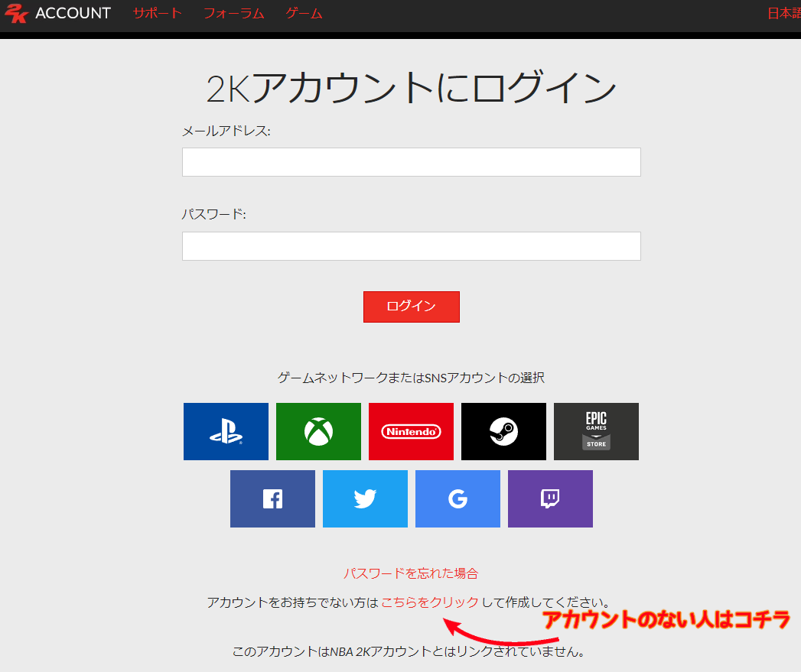Log in using Twitter
The image size is (801, 672).
pyautogui.click(x=365, y=498)
